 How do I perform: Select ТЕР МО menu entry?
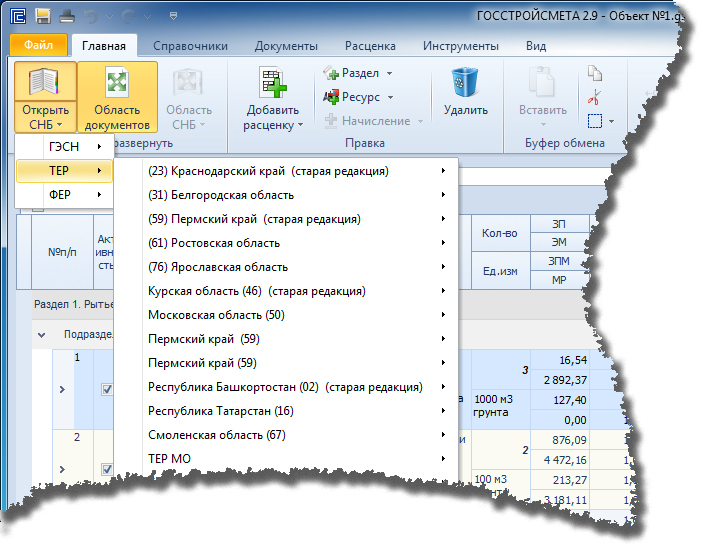click(286, 458)
